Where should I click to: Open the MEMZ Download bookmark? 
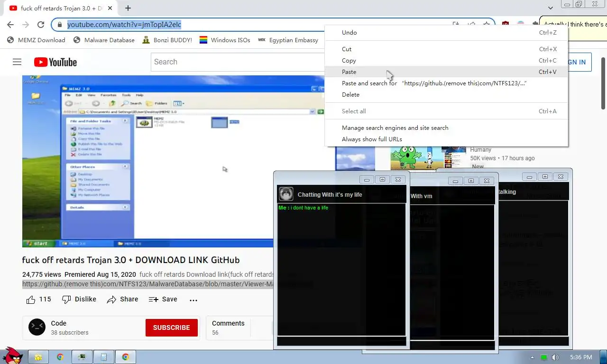click(x=37, y=40)
